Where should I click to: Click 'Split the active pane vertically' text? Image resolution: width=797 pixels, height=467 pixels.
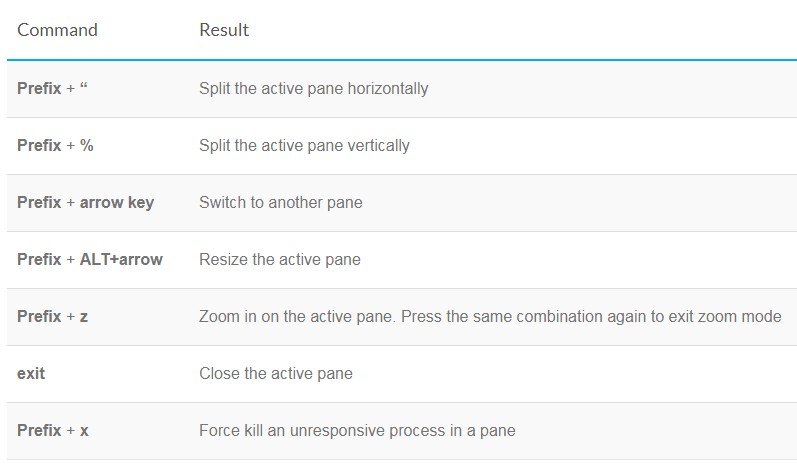pos(304,145)
